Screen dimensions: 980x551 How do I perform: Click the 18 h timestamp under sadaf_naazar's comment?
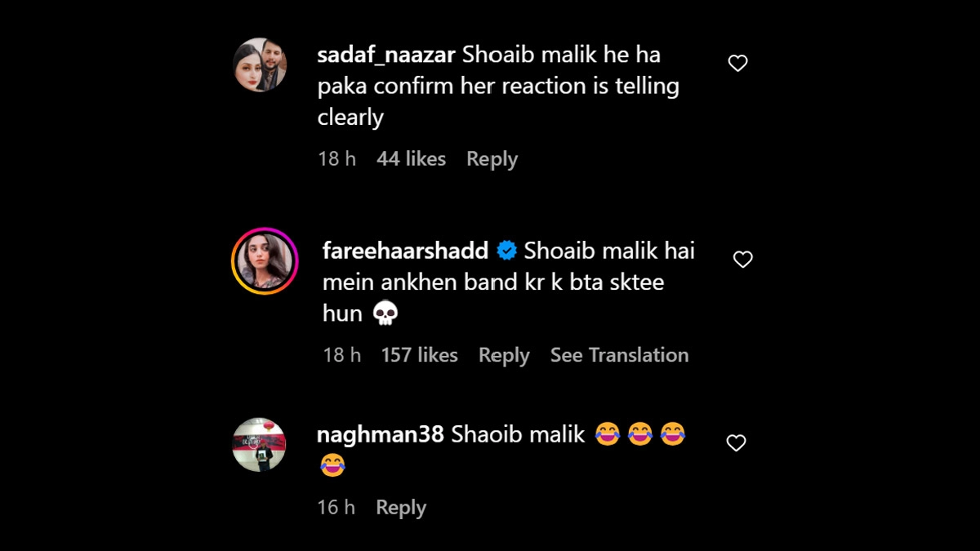(x=336, y=159)
